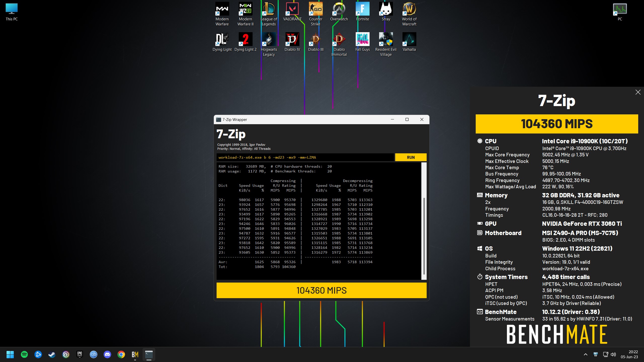Close the 7-Zip Wrapper window
The height and width of the screenshot is (362, 644).
point(422,119)
